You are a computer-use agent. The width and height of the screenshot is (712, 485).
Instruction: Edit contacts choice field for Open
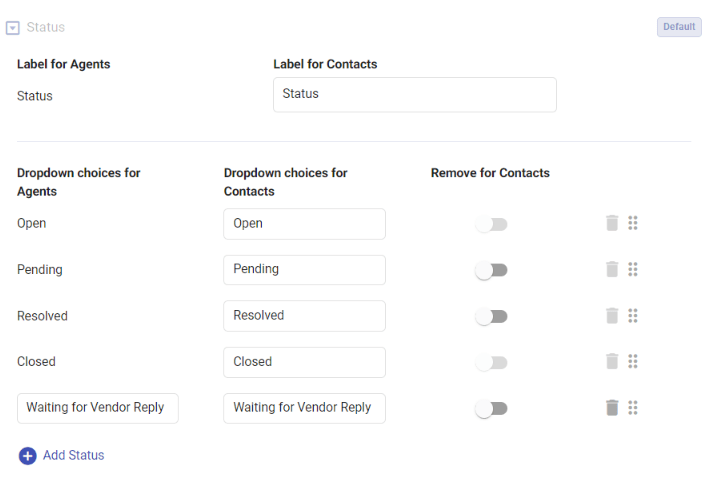(x=304, y=224)
